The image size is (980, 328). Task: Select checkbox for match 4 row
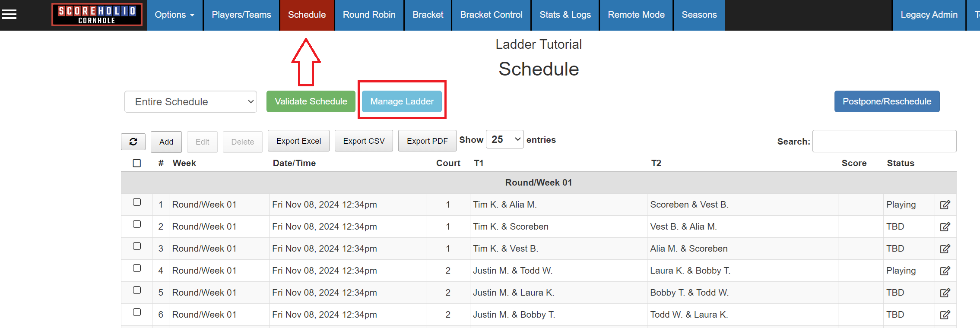point(137,268)
